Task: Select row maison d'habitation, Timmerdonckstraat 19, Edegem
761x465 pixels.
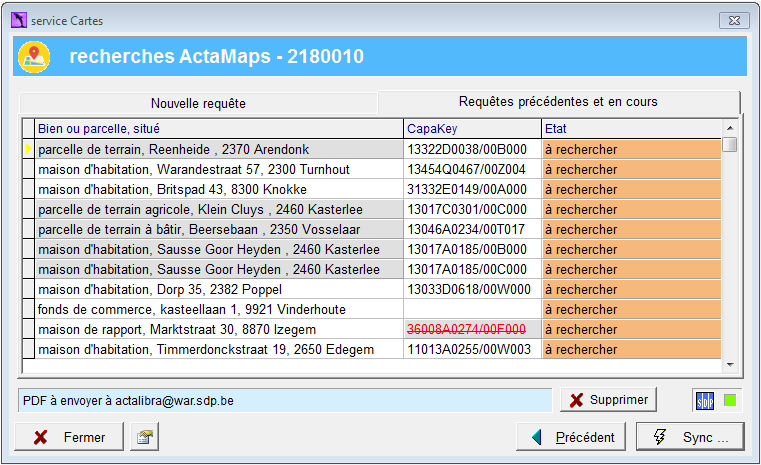Action: pyautogui.click(x=219, y=349)
